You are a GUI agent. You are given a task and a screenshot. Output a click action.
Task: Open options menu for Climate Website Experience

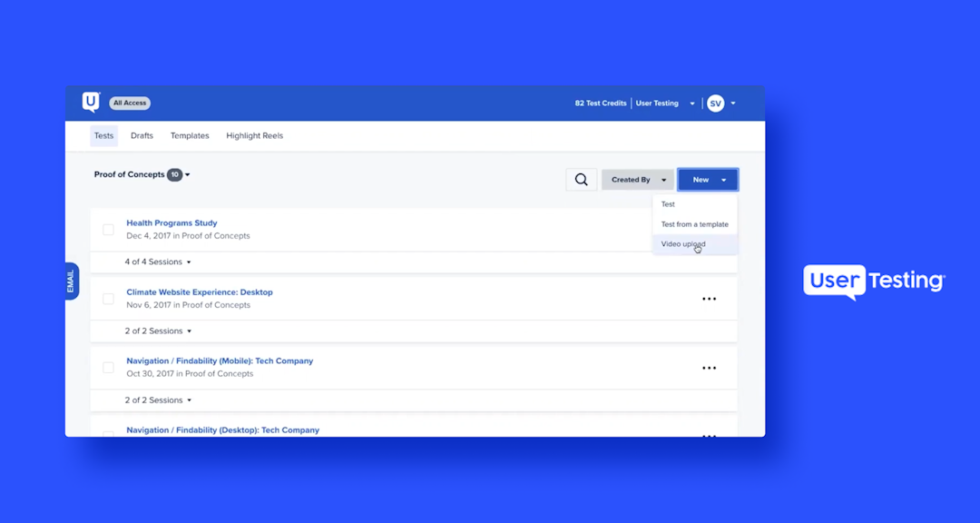coord(709,298)
